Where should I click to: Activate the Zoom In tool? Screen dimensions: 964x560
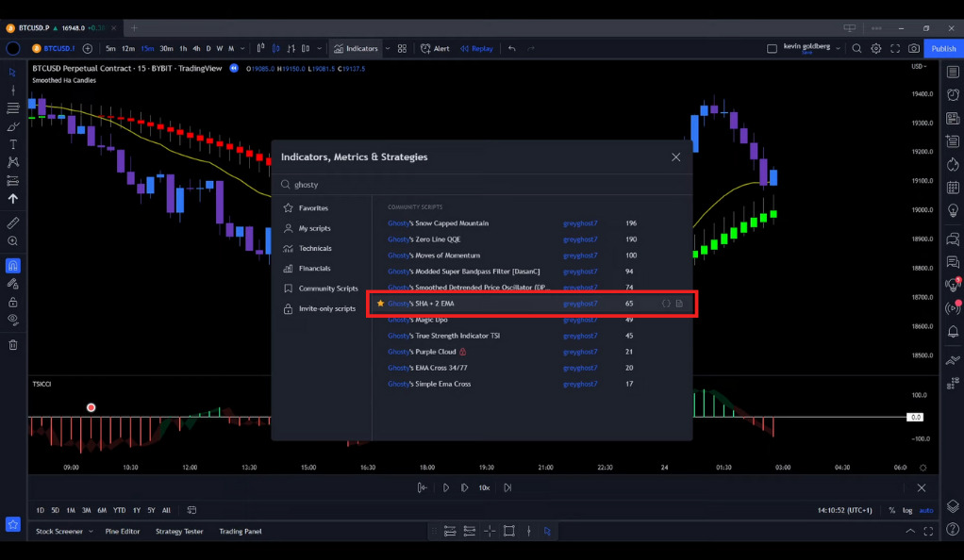pyautogui.click(x=13, y=241)
